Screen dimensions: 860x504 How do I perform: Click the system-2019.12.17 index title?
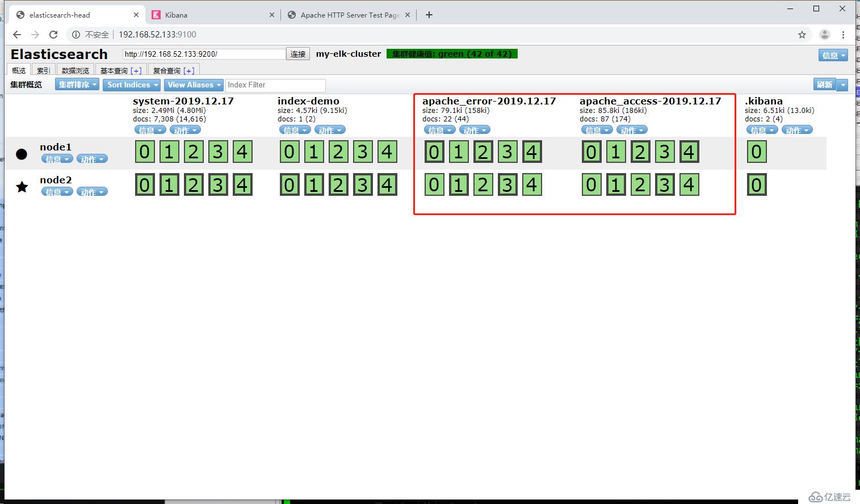pos(183,101)
